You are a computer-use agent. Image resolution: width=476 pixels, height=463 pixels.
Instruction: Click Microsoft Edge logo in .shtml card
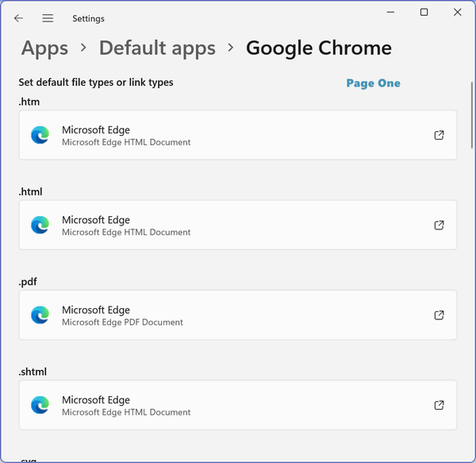(40, 405)
